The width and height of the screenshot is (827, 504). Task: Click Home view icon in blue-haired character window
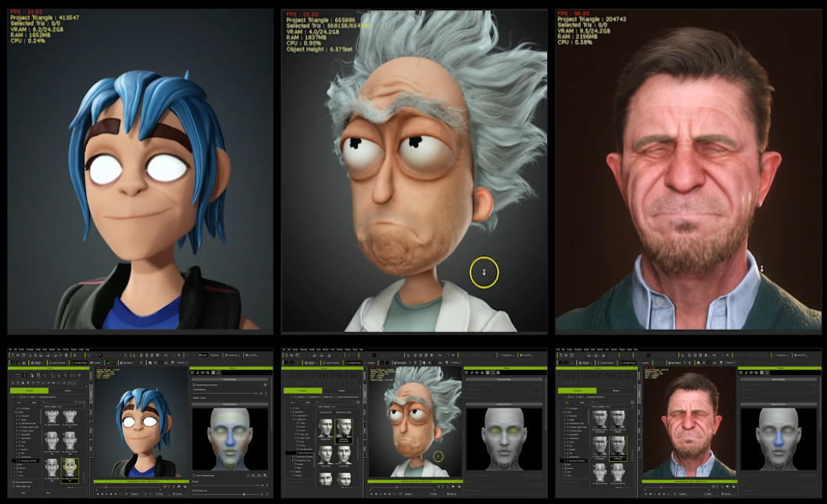coord(134,356)
